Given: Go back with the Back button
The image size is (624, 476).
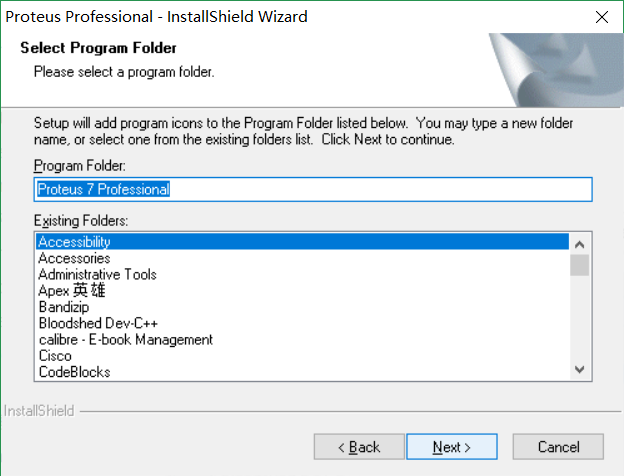Looking at the screenshot, I should tap(358, 447).
